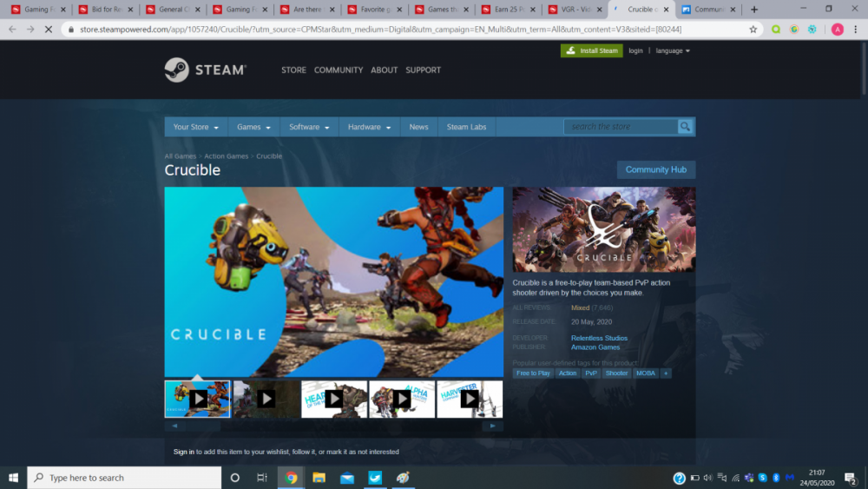Play the Harvester Command video thumbnail
The image size is (868, 489).
coord(470,399)
